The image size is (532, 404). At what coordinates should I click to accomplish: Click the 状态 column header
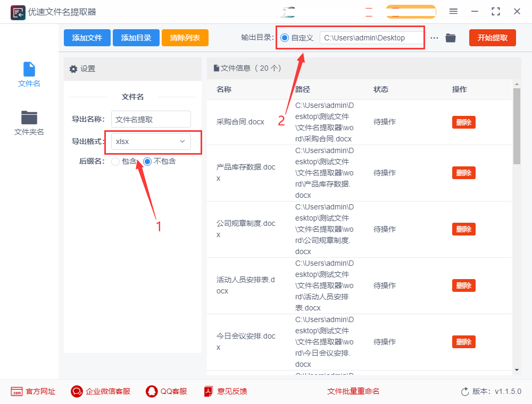381,89
